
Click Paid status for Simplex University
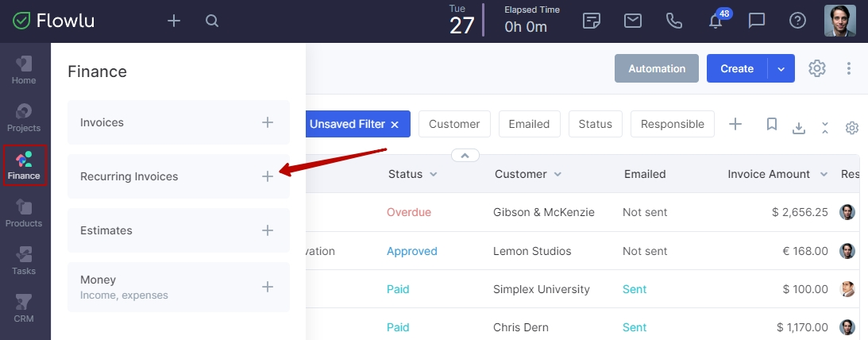tap(398, 289)
